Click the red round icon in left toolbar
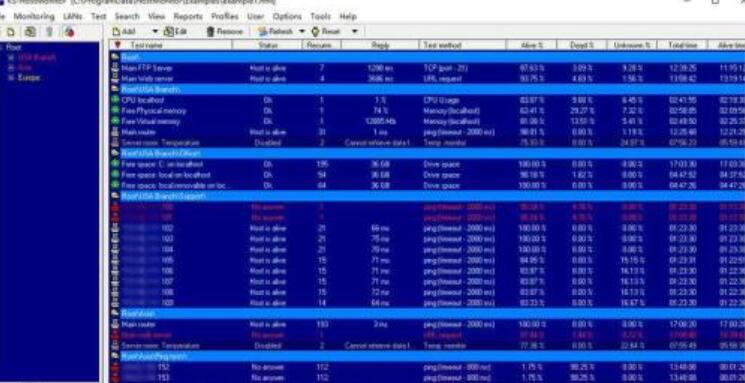Viewport: 745px width, 383px height. pos(70,32)
